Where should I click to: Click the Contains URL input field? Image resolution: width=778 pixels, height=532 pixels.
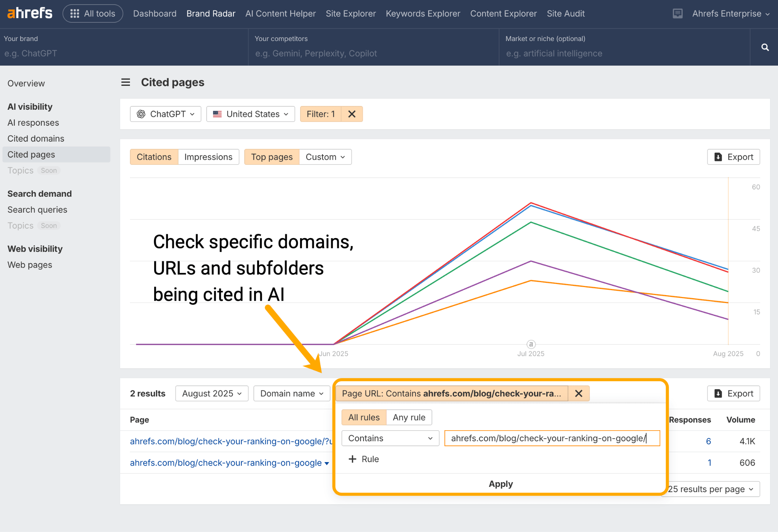[551, 438]
